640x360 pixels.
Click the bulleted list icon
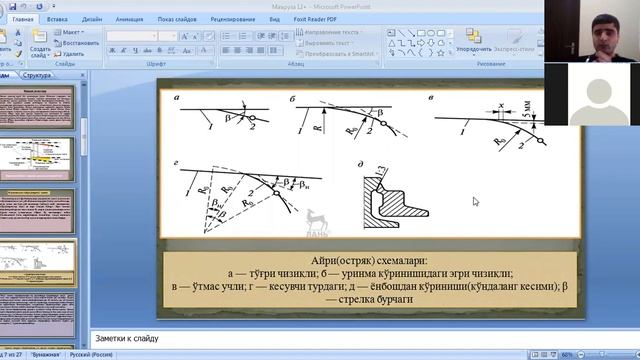[x=227, y=36]
